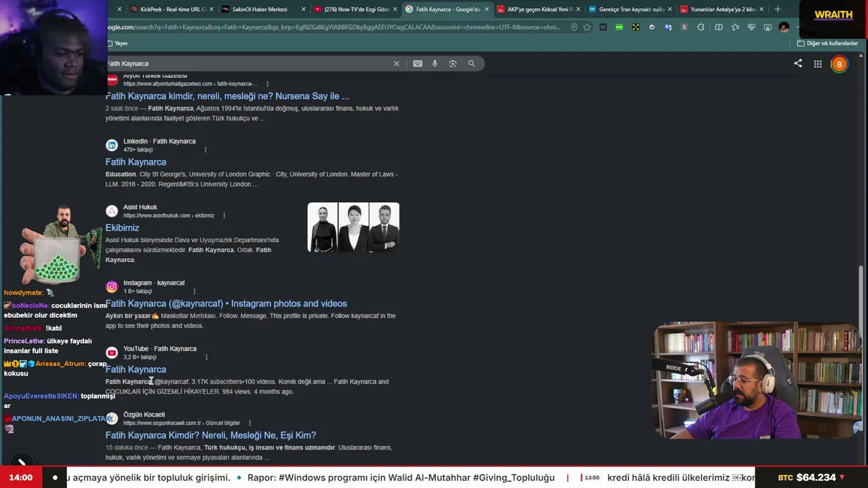Click the share icon on Google page

click(798, 64)
